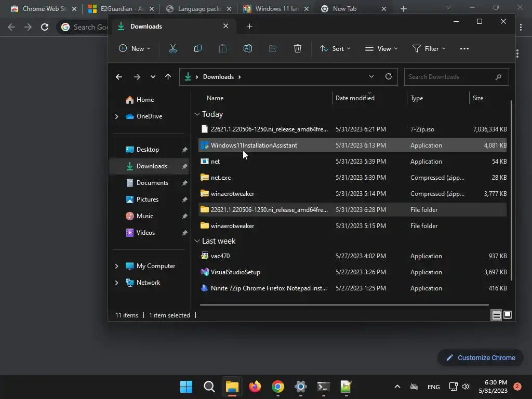Screen dimensions: 532x399
Task: Go up one folder level
Action: pos(168,77)
